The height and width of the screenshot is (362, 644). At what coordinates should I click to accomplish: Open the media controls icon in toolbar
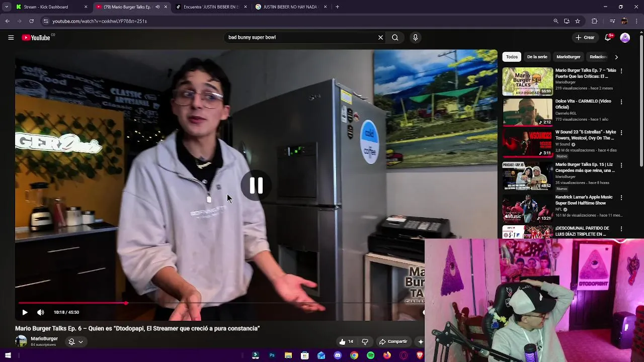[612, 21]
